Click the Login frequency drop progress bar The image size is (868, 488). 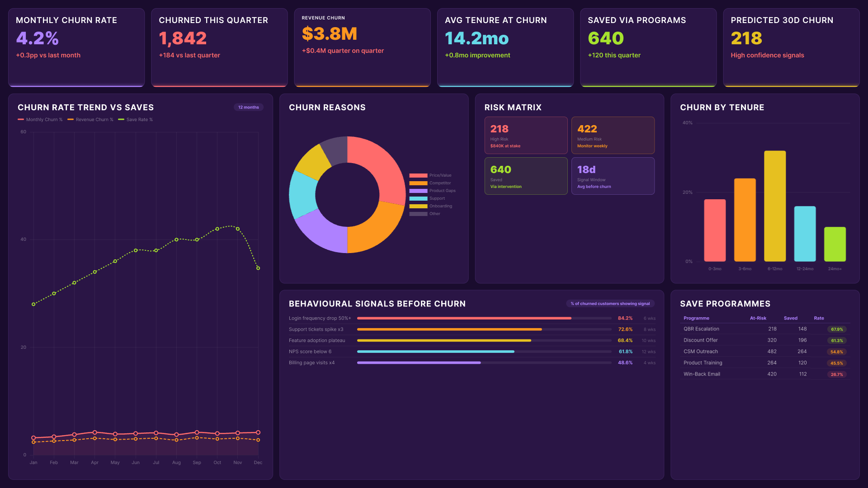pyautogui.click(x=484, y=319)
